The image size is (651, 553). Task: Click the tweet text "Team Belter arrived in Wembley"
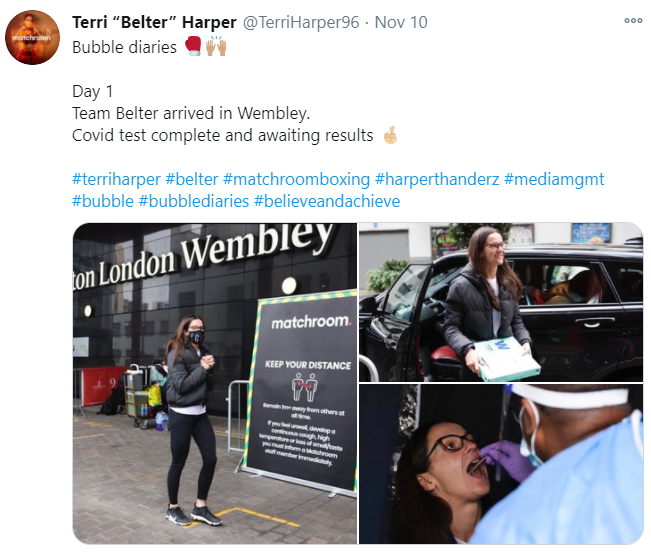point(191,113)
